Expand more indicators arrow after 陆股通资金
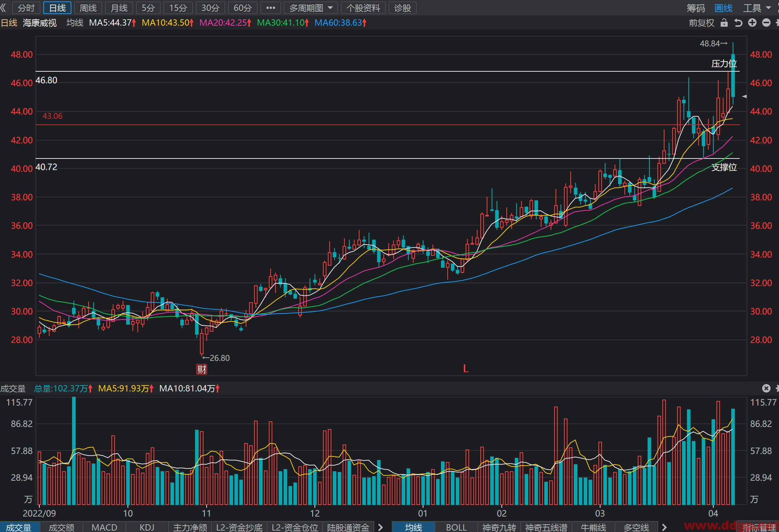 [381, 527]
